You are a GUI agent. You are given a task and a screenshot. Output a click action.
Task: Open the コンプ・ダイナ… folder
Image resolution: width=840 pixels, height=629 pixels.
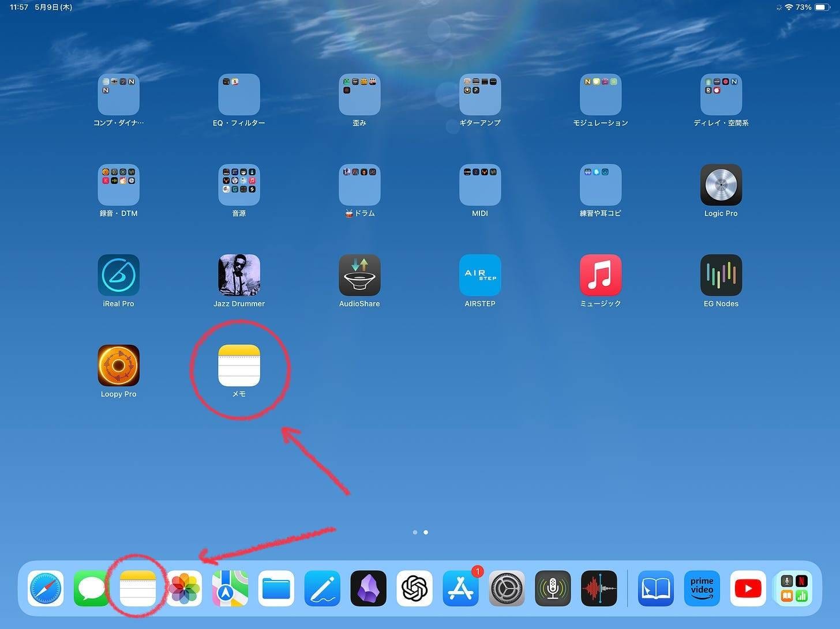click(x=118, y=95)
